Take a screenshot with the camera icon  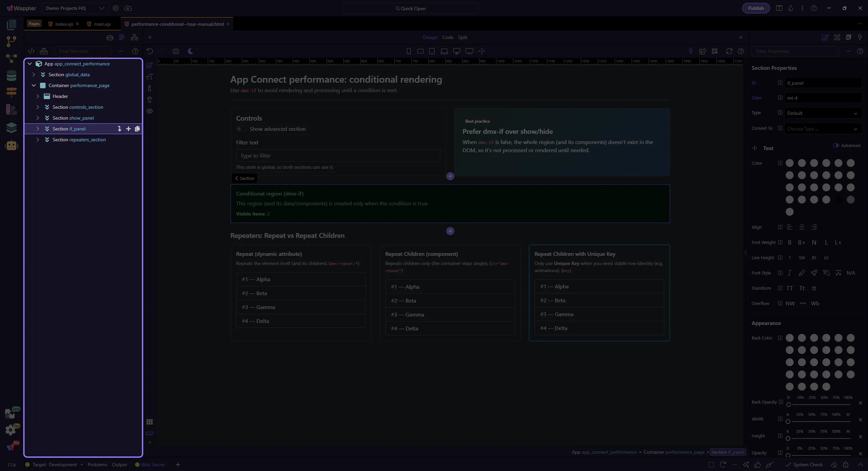pyautogui.click(x=176, y=51)
